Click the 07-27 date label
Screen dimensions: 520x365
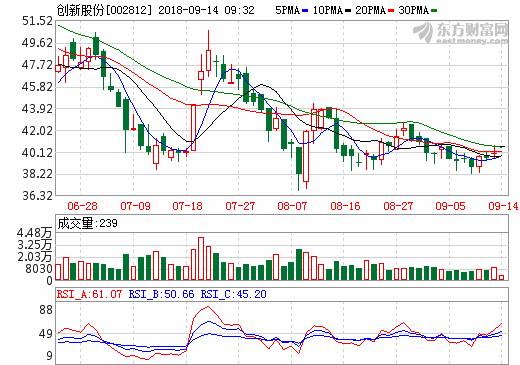(240, 206)
